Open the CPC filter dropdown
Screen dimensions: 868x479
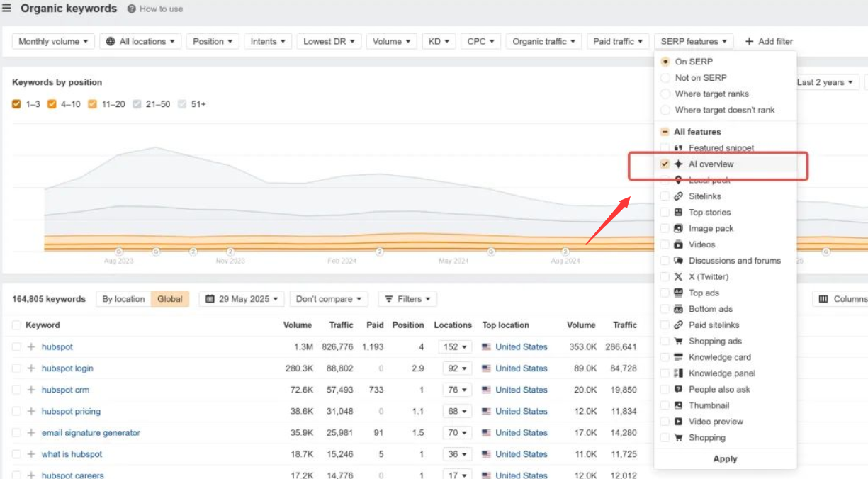click(481, 41)
